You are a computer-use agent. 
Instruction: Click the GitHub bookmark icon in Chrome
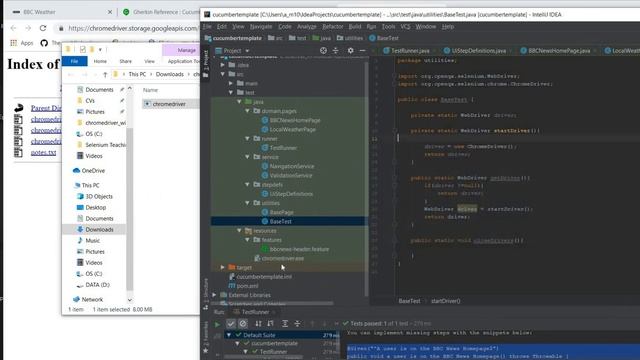(44, 43)
